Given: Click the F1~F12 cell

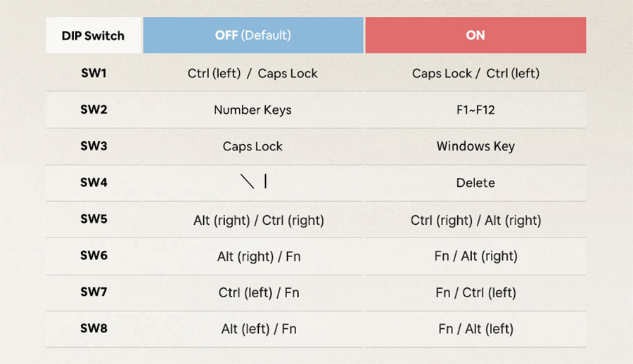Looking at the screenshot, I should (475, 110).
